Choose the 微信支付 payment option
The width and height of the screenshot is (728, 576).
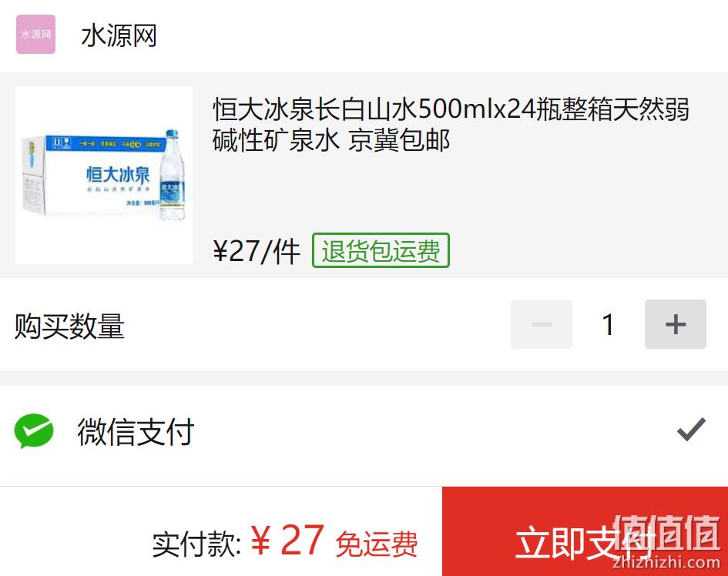364,431
